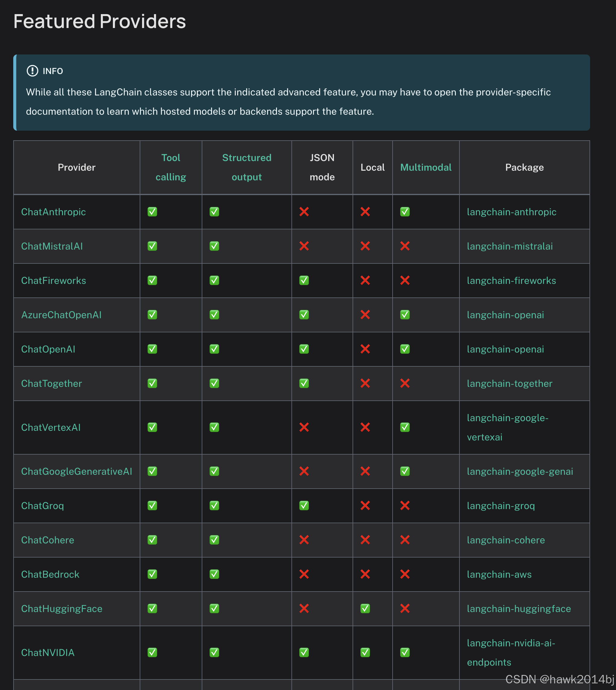This screenshot has height=690, width=616.
Task: Click ChatGoogleGenerativeAI's Multimodal green checkmark
Action: tap(405, 471)
